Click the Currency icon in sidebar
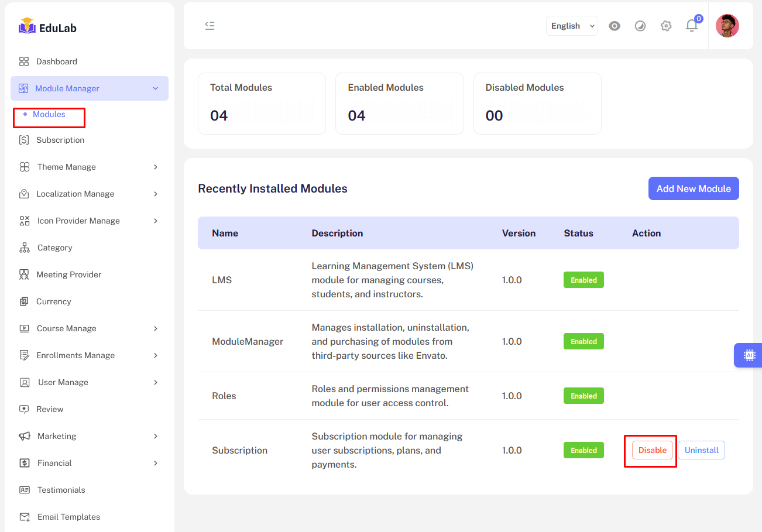Screen dimensions: 762x532 pos(24,301)
